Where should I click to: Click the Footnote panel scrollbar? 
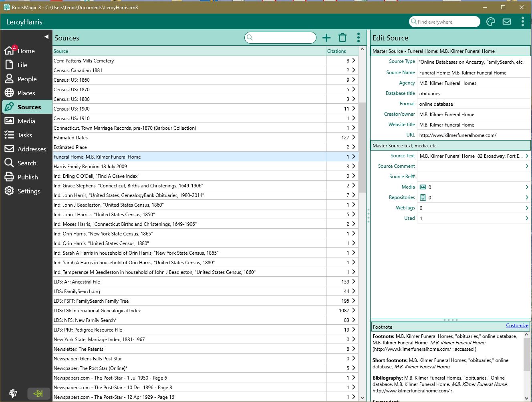tap(527, 354)
